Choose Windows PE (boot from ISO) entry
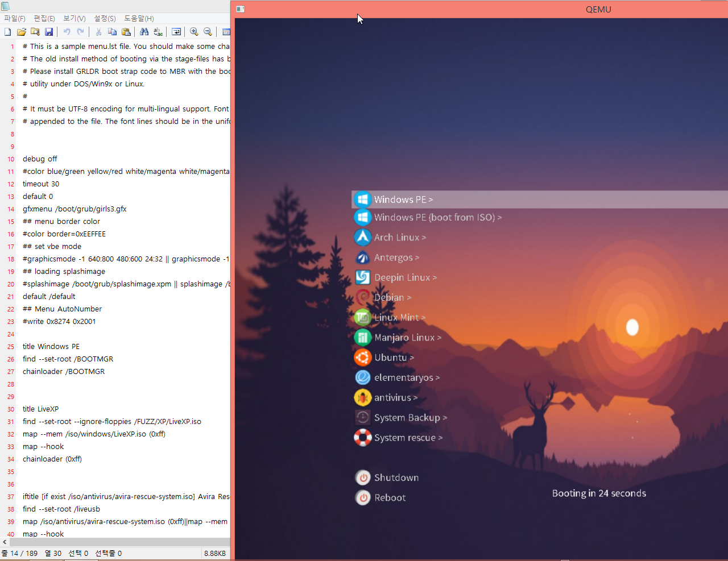The image size is (728, 561). tap(437, 217)
